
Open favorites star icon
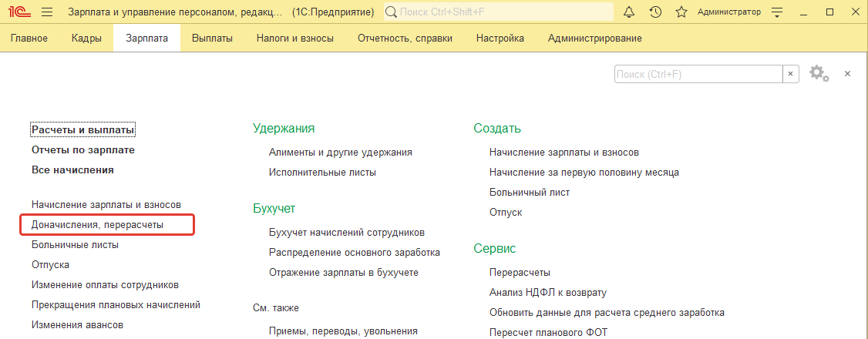point(681,12)
